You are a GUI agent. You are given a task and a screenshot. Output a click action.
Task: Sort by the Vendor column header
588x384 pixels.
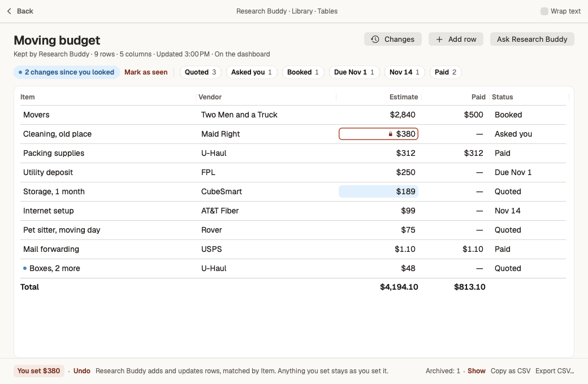tap(210, 97)
